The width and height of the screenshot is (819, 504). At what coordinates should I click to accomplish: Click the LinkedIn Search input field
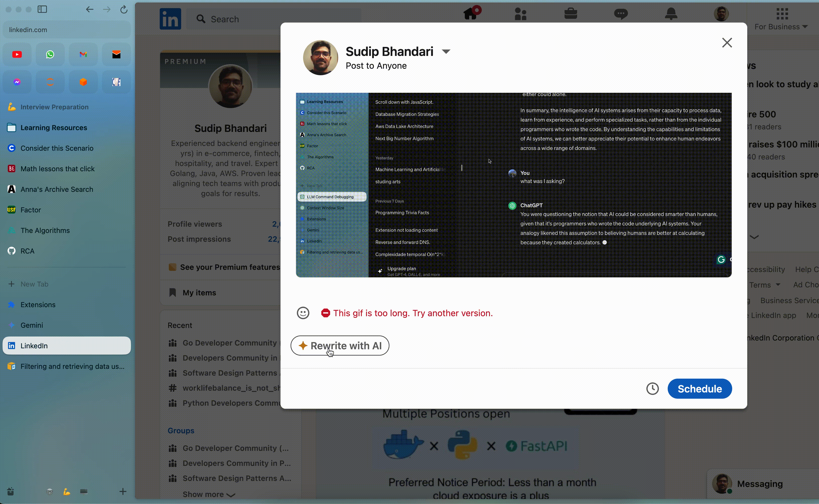pos(274,19)
